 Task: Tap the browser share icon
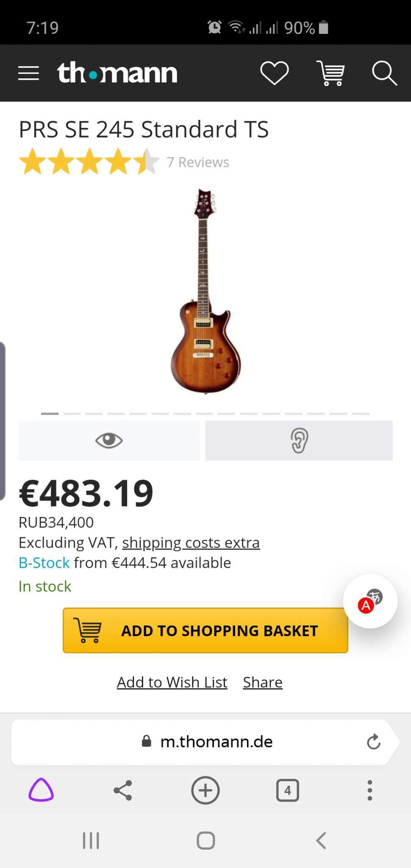coord(123,790)
